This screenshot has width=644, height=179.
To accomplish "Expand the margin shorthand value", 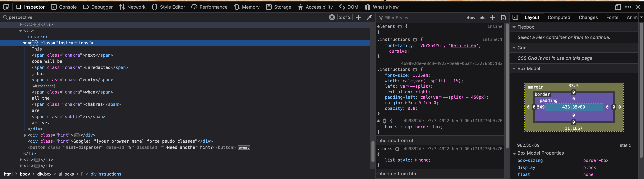I will point(406,103).
